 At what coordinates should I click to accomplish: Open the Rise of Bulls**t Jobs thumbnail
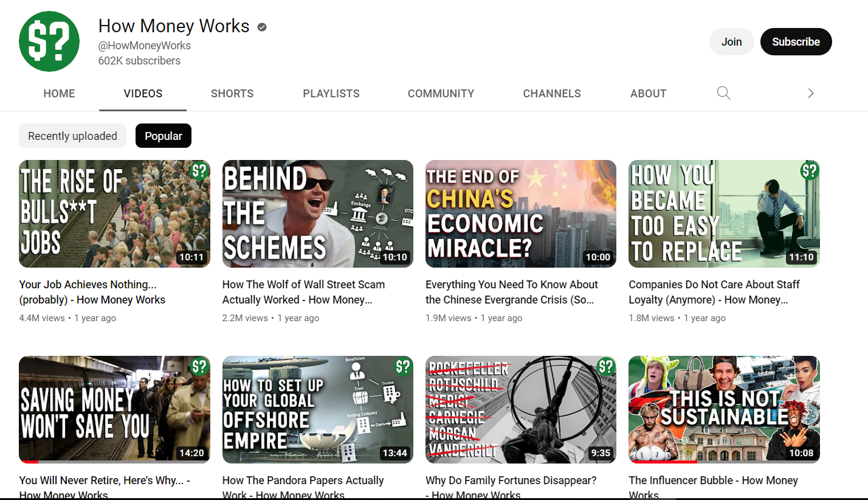[x=114, y=214]
